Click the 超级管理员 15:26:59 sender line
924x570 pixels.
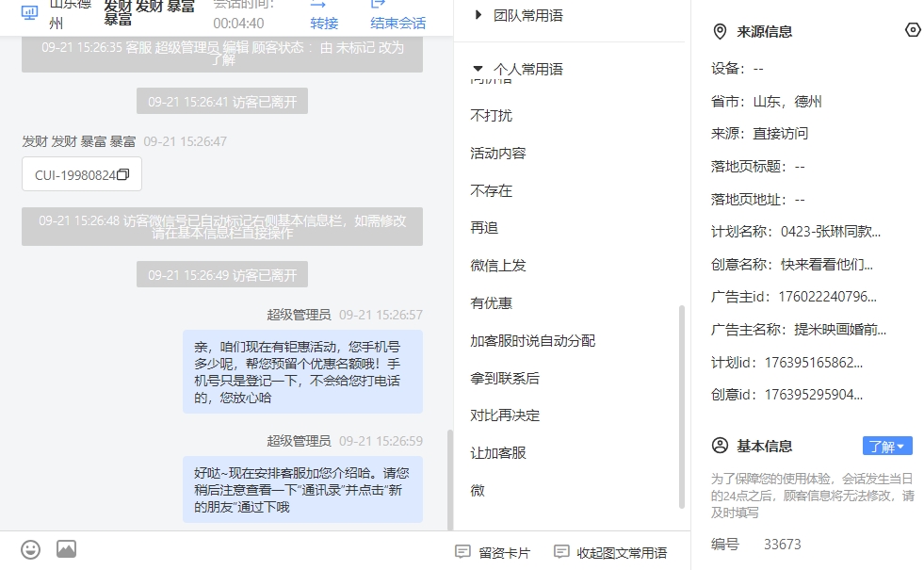point(345,441)
